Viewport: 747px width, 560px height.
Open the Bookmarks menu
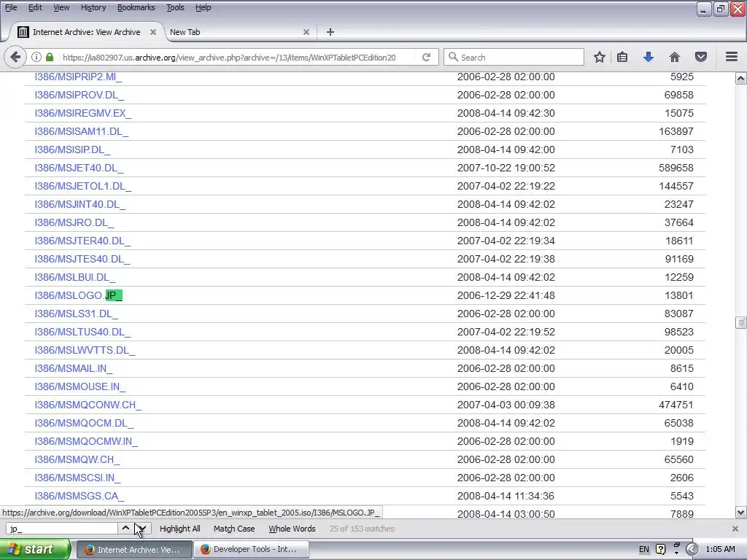136,7
